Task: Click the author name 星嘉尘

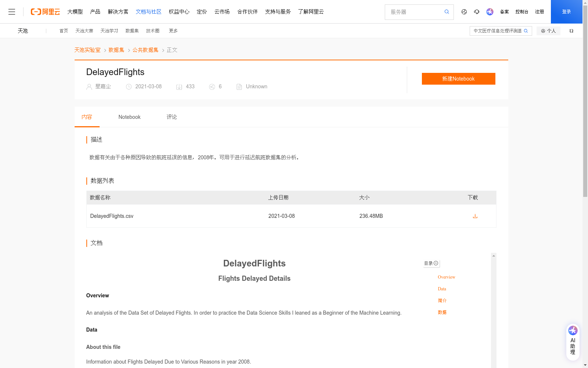Action: coord(103,86)
